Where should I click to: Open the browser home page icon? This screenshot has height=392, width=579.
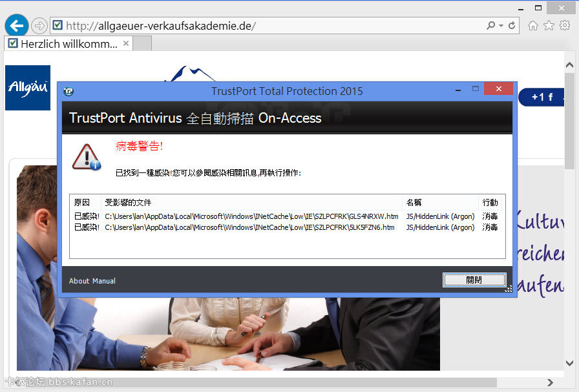(533, 26)
